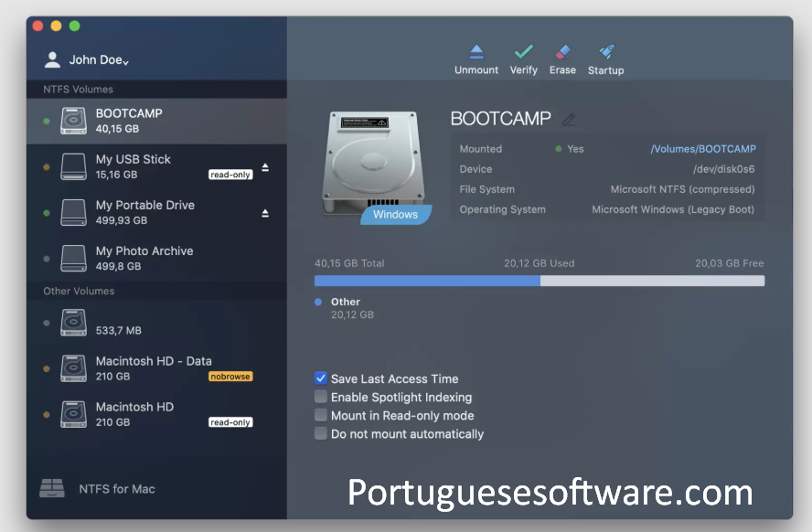
Task: Select My Portable Drive in the sidebar
Action: tap(157, 213)
